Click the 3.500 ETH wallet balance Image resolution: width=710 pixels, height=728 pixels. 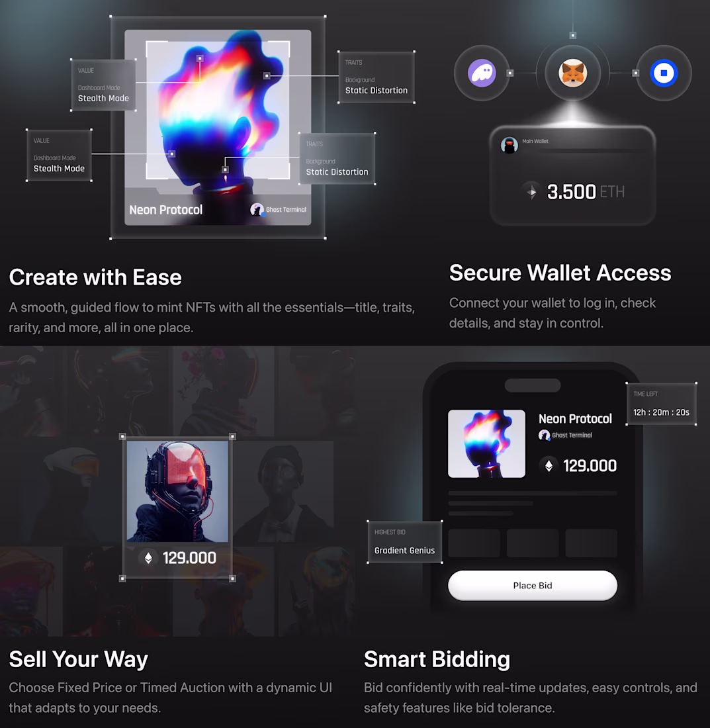point(586,192)
